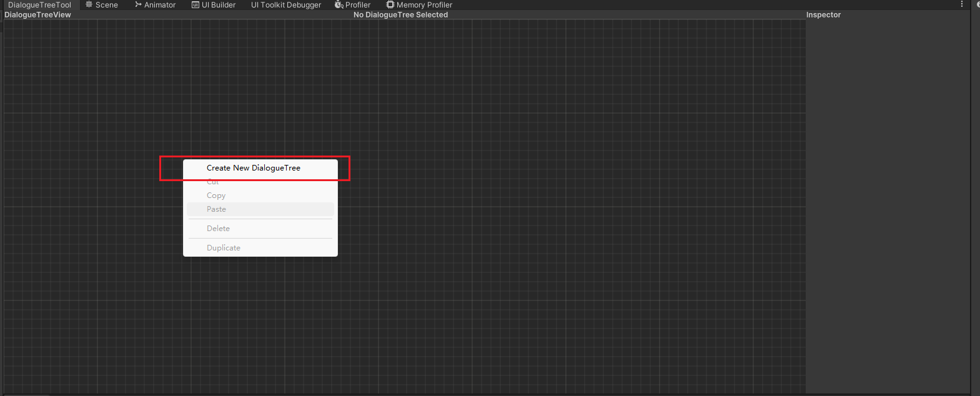Select Create New DialogueTree menu entry
Screen dimensions: 980x396
pos(260,168)
